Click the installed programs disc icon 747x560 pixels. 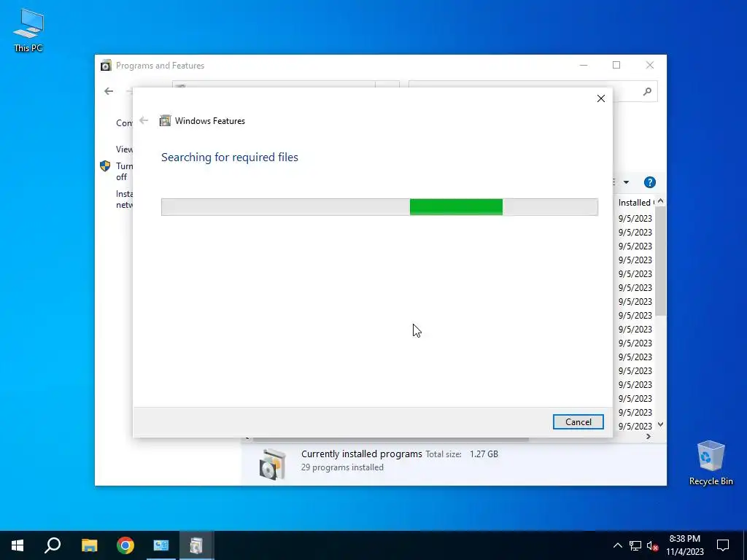pos(273,464)
